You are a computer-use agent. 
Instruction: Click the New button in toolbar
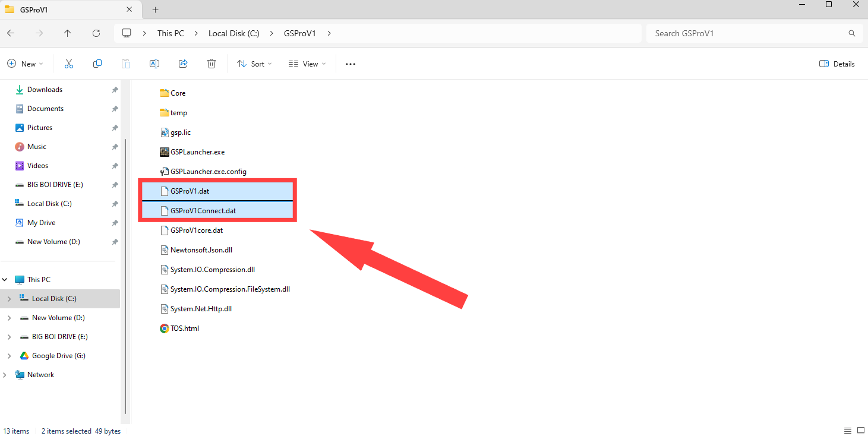tap(25, 64)
